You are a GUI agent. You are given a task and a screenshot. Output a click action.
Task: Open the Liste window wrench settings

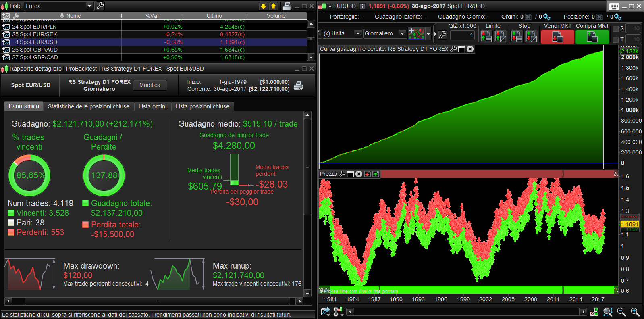[x=100, y=6]
